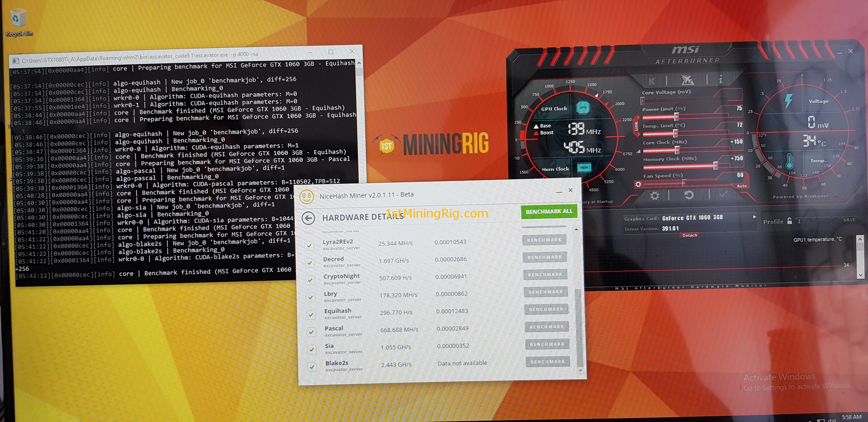Viewport: 868px width, 422px height.
Task: Benchmark the Lbry algorithm
Action: coord(546,292)
